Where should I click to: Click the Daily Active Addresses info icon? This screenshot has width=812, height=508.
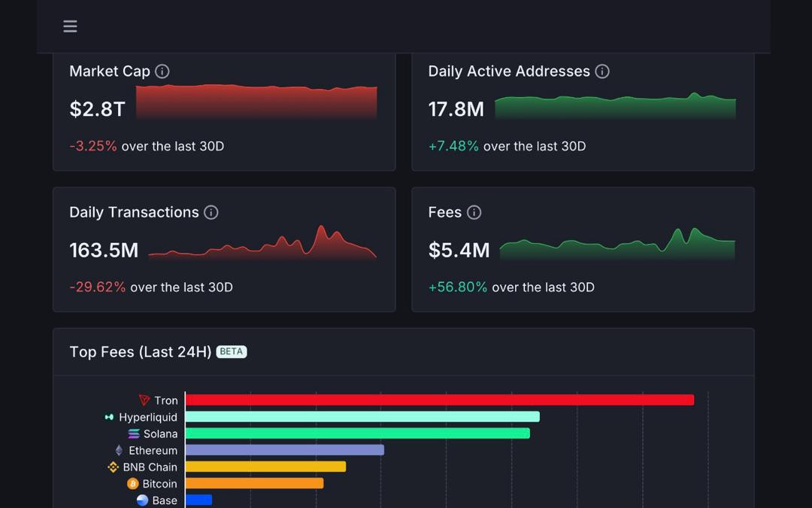click(602, 71)
